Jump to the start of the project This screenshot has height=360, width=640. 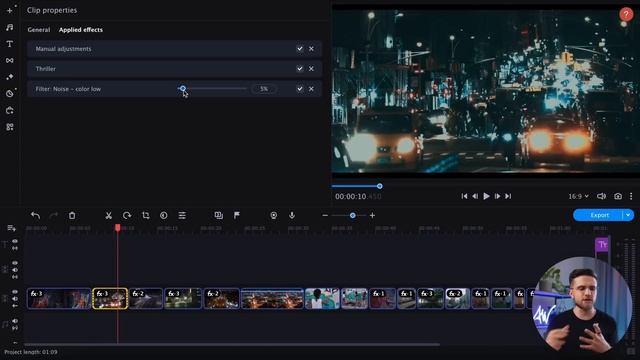coord(464,196)
